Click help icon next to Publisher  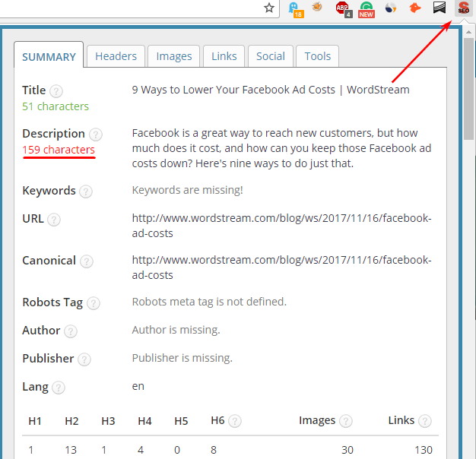(x=84, y=359)
